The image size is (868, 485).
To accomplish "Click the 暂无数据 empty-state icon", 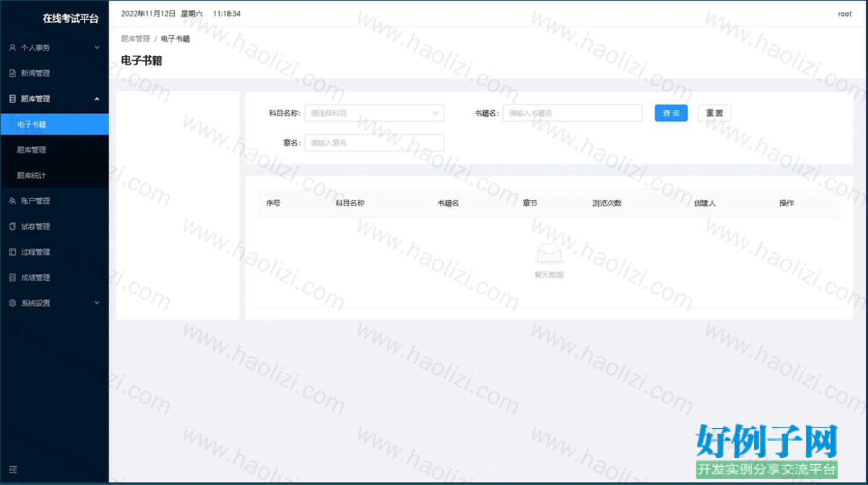I will coord(549,254).
